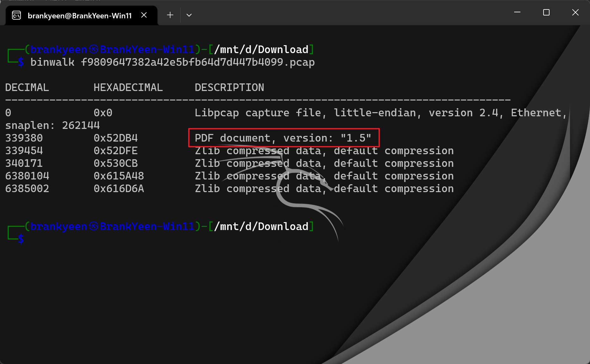Click the empty prompt $ at bottom

[21, 239]
